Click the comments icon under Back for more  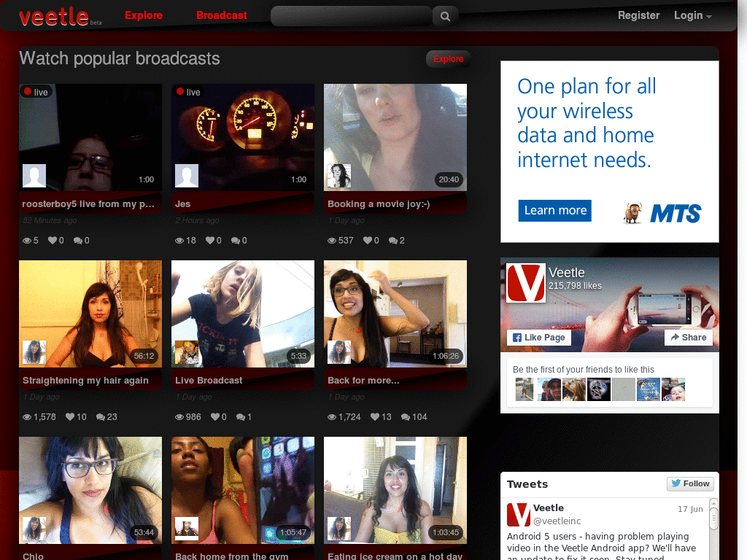[x=406, y=417]
